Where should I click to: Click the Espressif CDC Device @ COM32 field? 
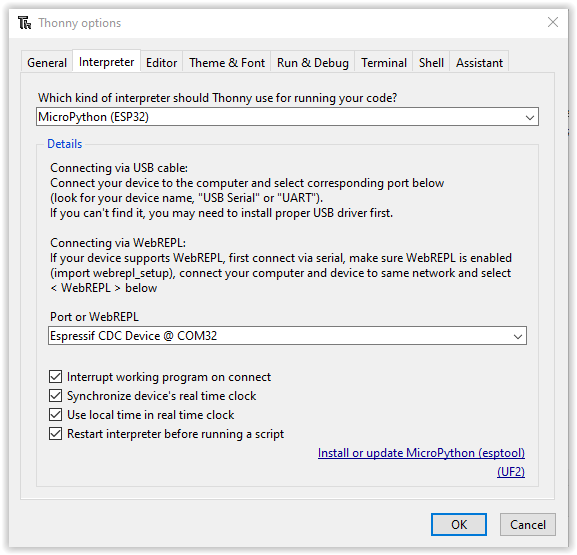click(x=287, y=336)
